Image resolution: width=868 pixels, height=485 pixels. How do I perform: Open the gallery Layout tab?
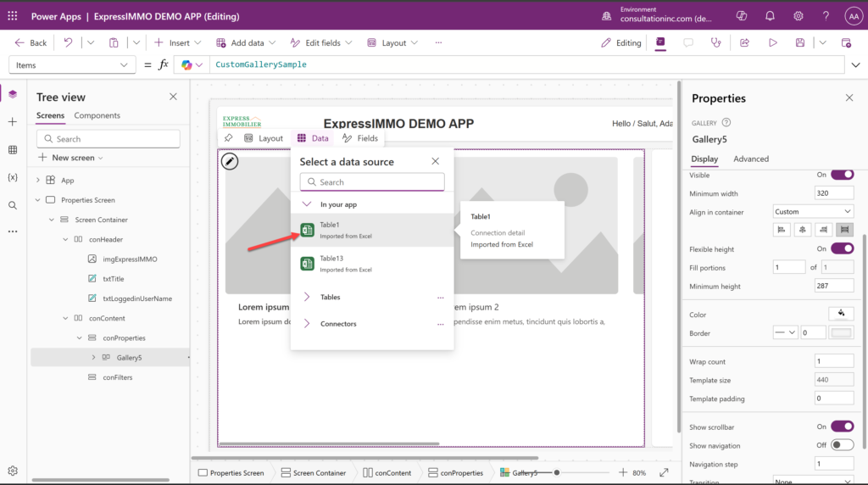pos(264,138)
